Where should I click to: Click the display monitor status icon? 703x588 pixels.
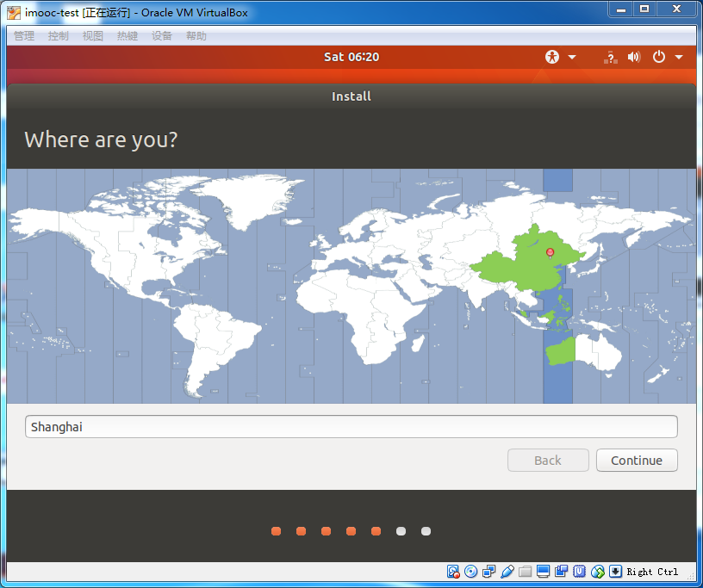click(543, 572)
